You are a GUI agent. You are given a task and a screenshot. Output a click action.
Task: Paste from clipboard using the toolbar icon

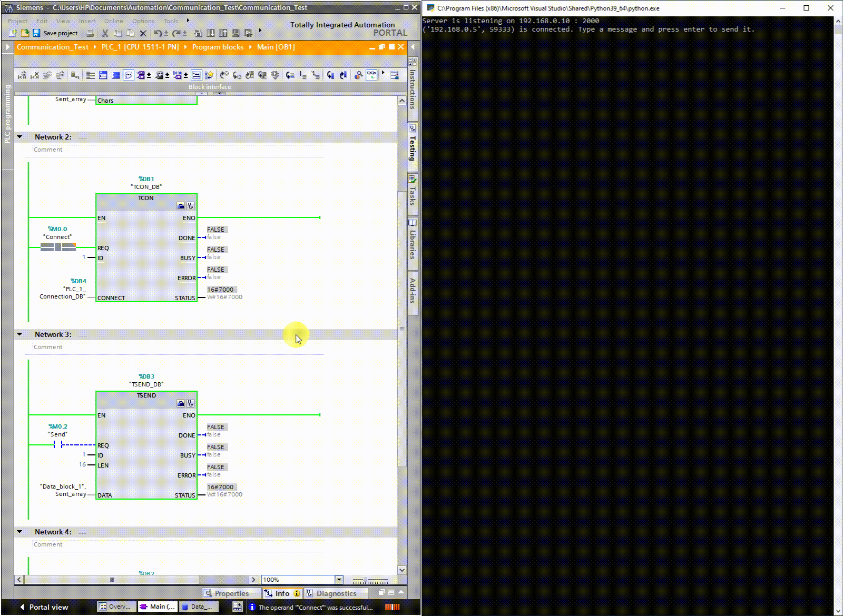(x=130, y=33)
